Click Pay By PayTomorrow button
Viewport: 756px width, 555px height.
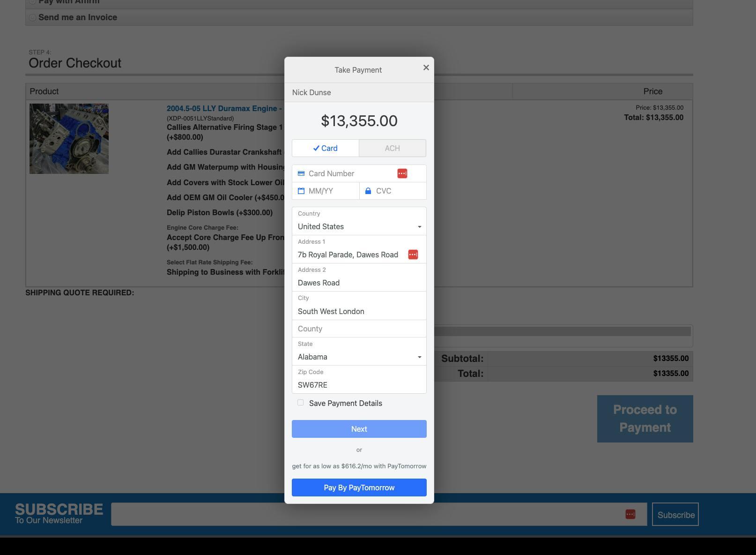pos(359,487)
